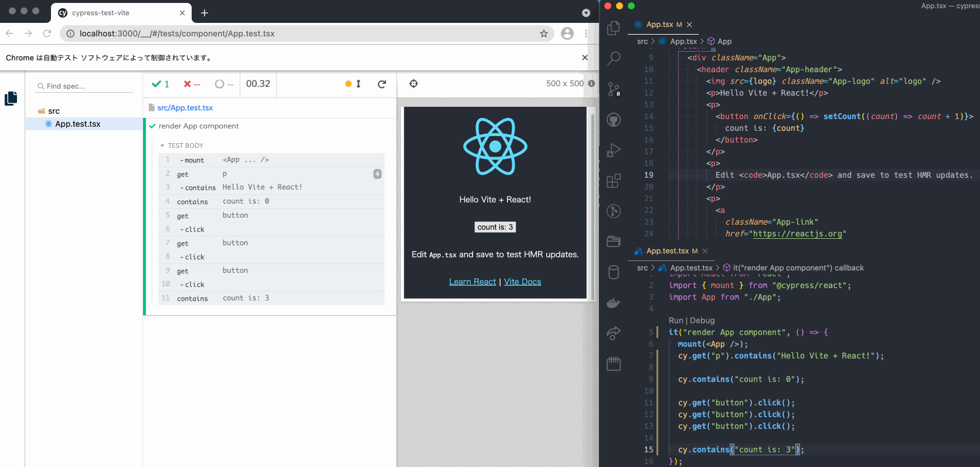Dismiss the automated test software banner
Viewport: 980px width, 467px height.
pos(584,57)
